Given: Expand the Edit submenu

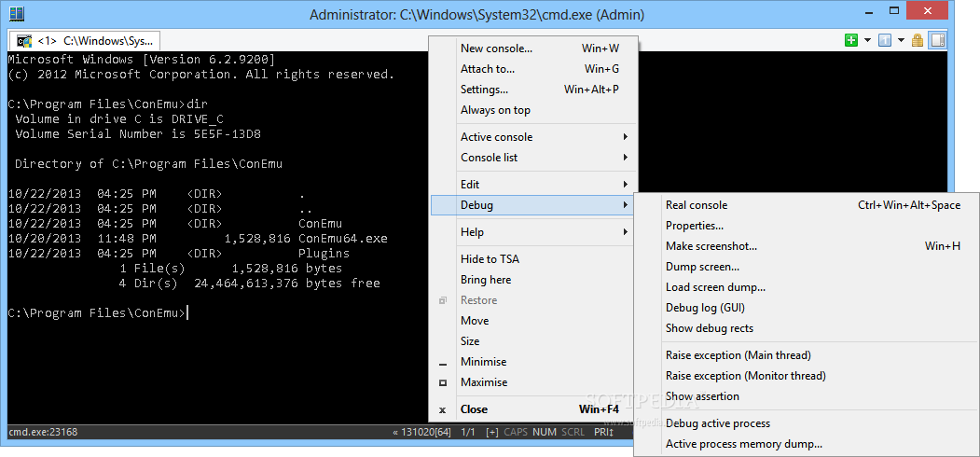Looking at the screenshot, I should (533, 185).
